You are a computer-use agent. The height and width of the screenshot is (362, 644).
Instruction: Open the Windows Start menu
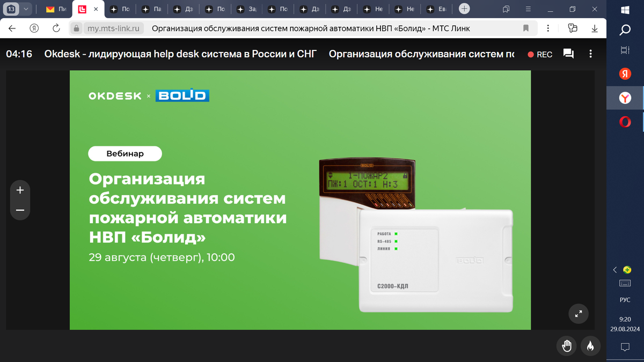click(625, 11)
